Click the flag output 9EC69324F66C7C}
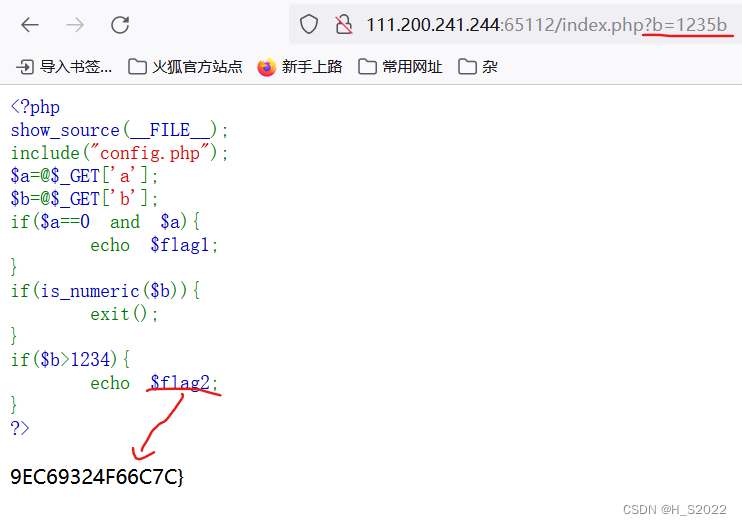This screenshot has width=742, height=525. tap(97, 477)
